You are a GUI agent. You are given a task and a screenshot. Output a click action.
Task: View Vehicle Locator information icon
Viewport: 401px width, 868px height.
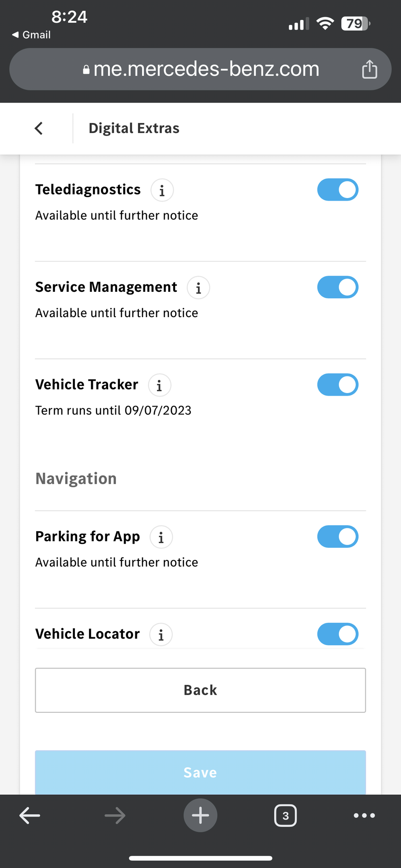click(161, 635)
